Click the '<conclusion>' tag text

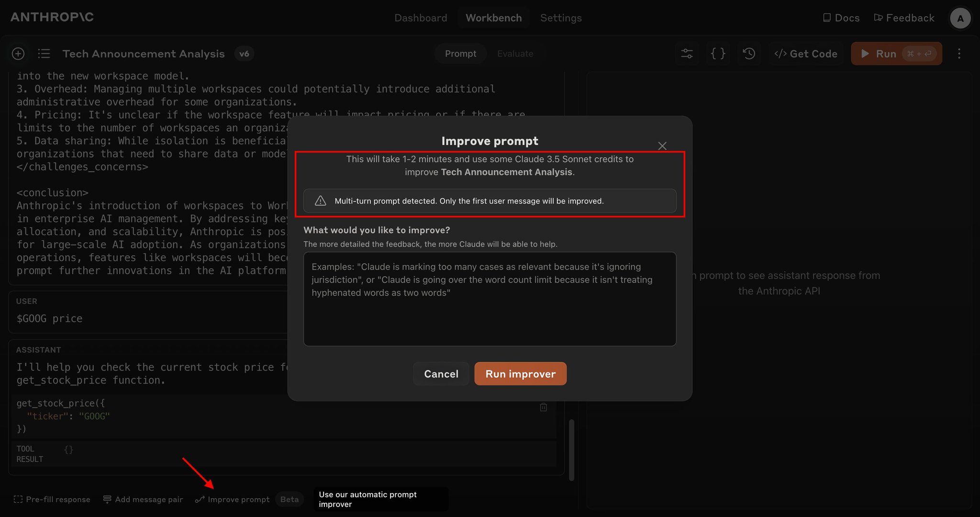[53, 193]
